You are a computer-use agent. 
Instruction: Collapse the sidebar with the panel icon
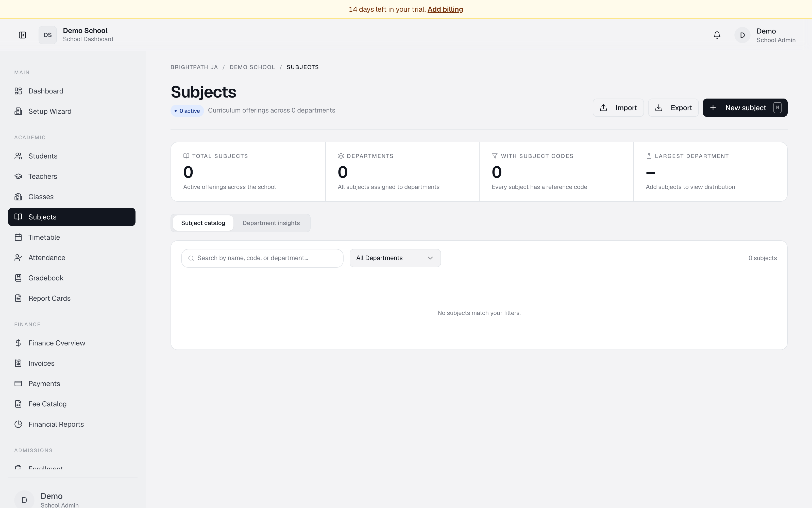tap(22, 35)
